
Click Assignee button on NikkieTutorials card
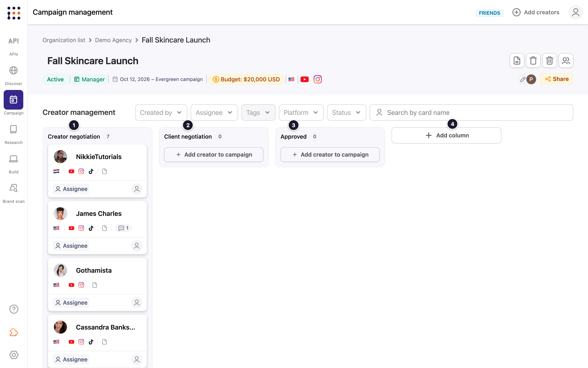pyautogui.click(x=71, y=189)
